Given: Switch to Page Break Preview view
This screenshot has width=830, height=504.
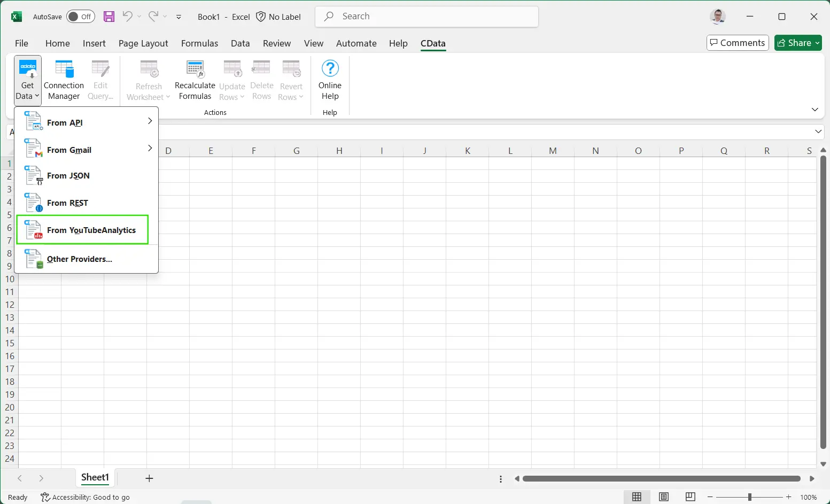Looking at the screenshot, I should pos(690,497).
